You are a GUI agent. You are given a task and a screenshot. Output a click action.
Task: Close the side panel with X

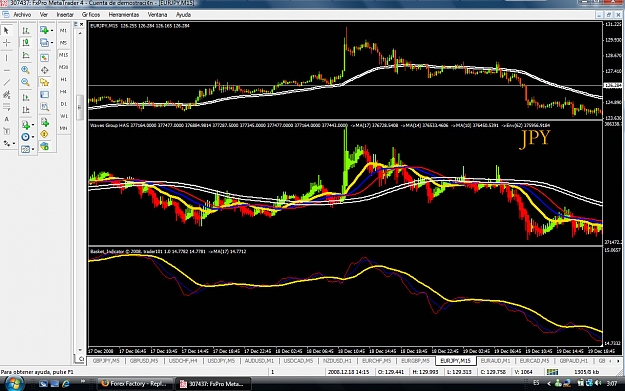81,24
